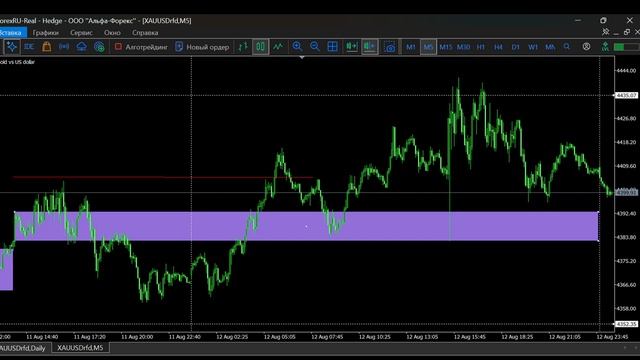Select the MN timeframe
Viewport: 640px width, 360px height.
point(550,47)
